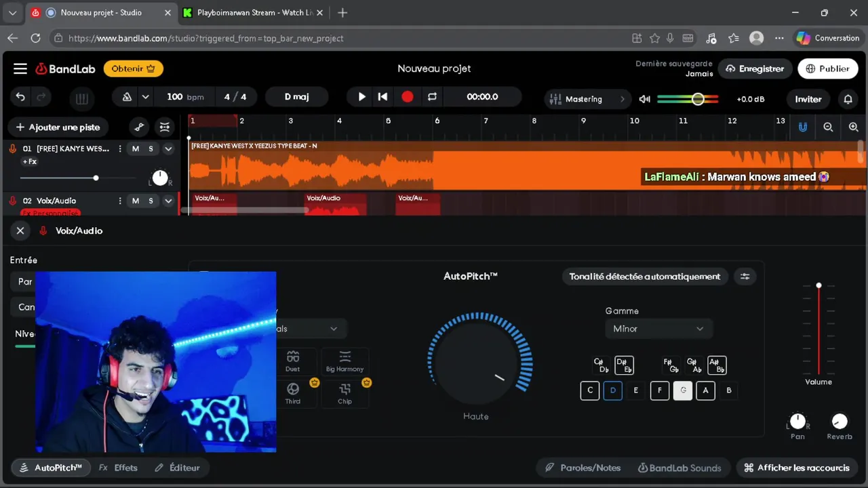Mute the Voix/Audio track

[136, 201]
